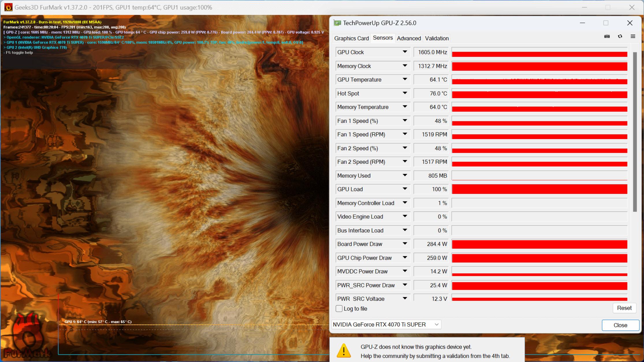Click the TechPowerUp GPU-Z logo icon
644x362 pixels.
tap(338, 23)
